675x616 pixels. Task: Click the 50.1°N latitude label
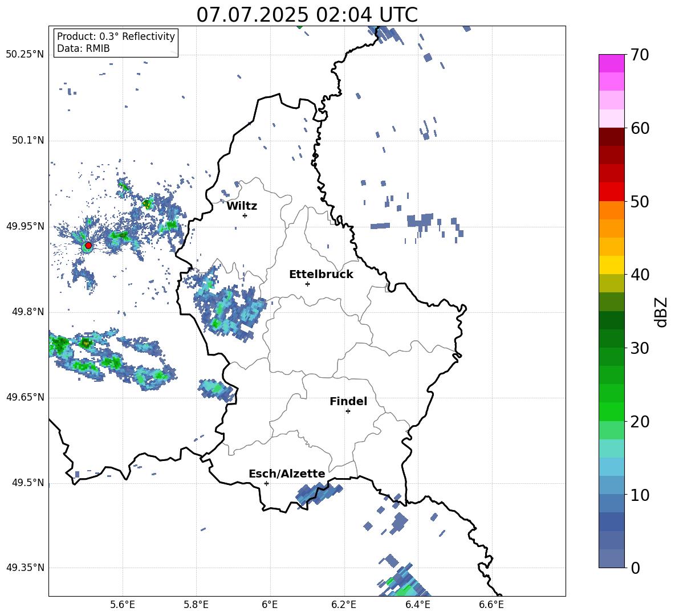[28, 141]
